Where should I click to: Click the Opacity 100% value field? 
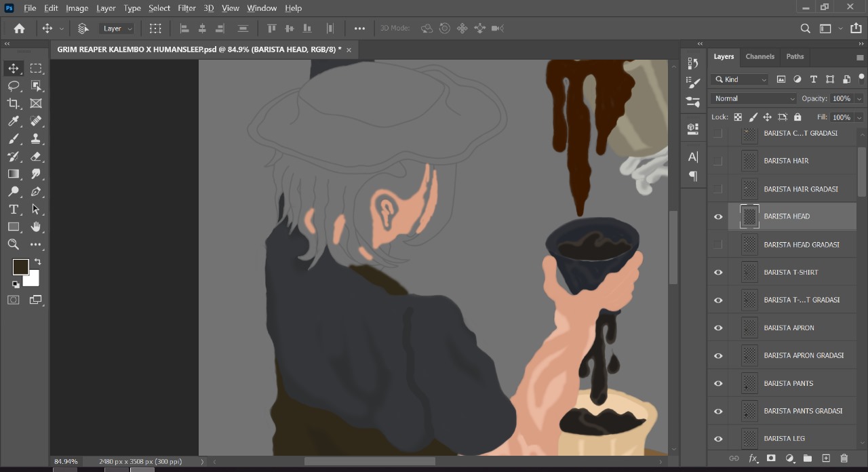tap(842, 98)
